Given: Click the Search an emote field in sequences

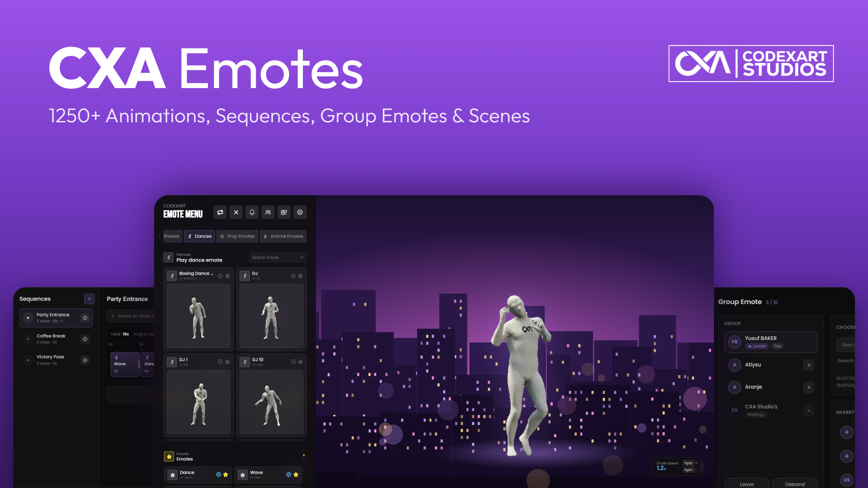Looking at the screenshot, I should 131,316.
